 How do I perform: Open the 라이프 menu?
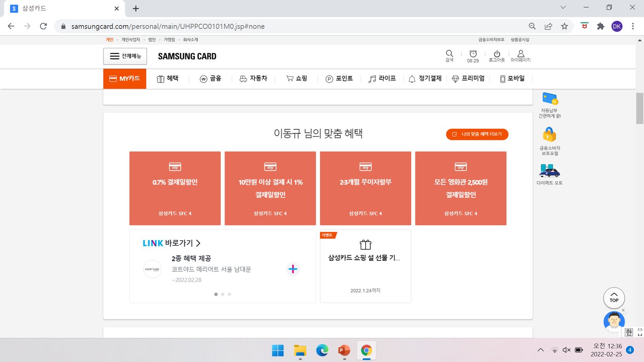pos(382,79)
